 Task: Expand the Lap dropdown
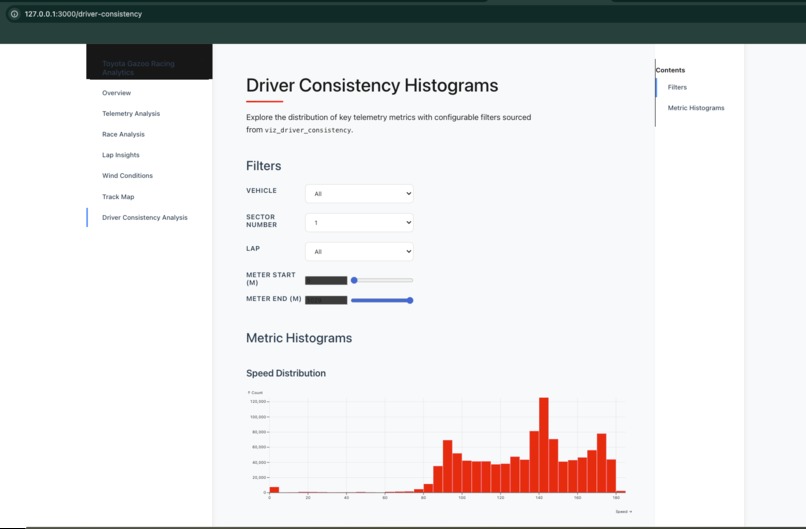pyautogui.click(x=359, y=251)
